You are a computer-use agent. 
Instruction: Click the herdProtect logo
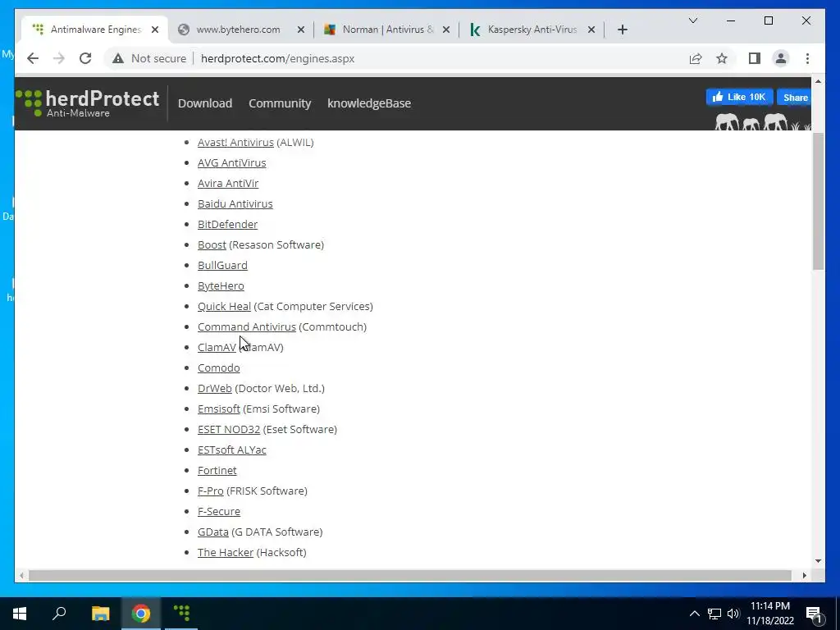(88, 103)
